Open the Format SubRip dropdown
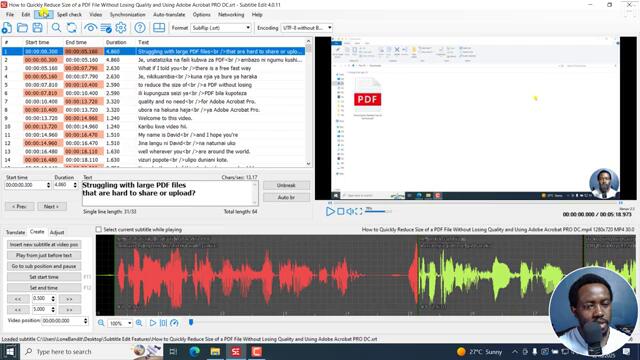This screenshot has width=640, height=360. tap(221, 28)
